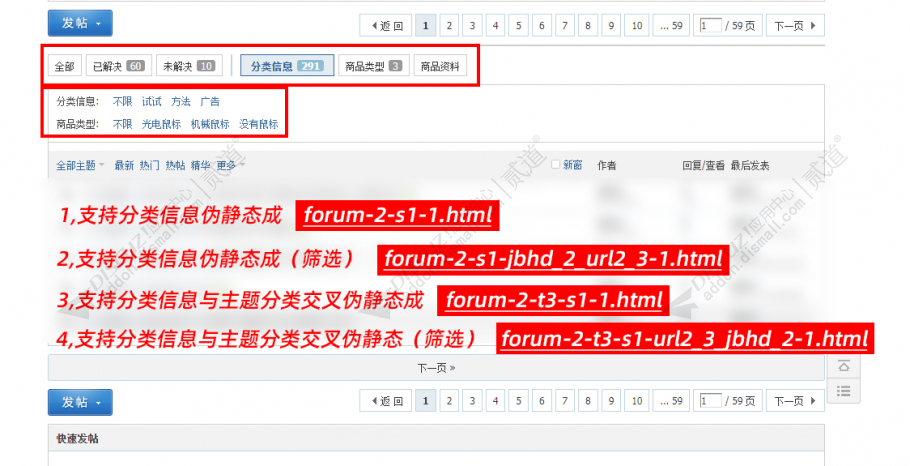Click the 回复/查看 column header

[703, 165]
